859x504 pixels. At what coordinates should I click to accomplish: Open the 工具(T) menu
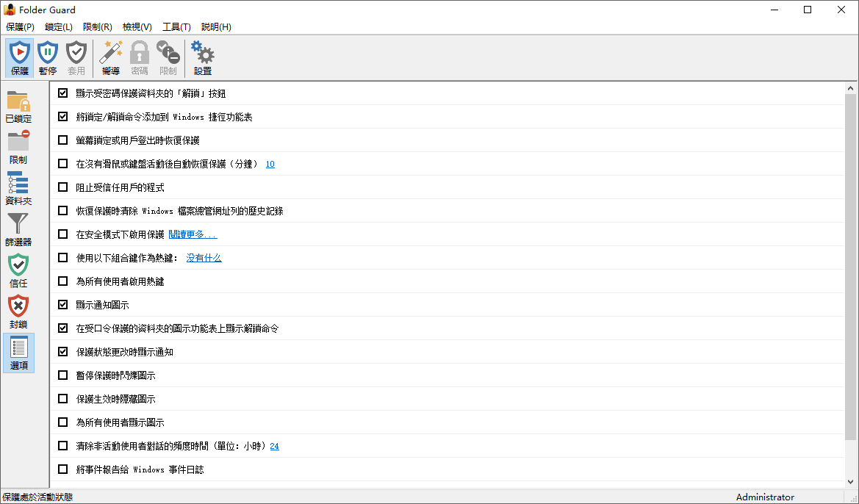[x=176, y=27]
